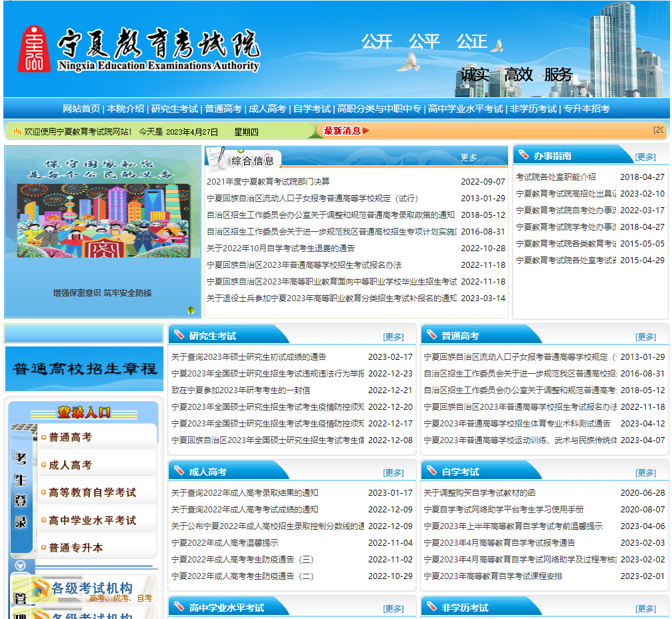Open 本院介绍 navigation item
672x619 pixels.
[x=125, y=109]
